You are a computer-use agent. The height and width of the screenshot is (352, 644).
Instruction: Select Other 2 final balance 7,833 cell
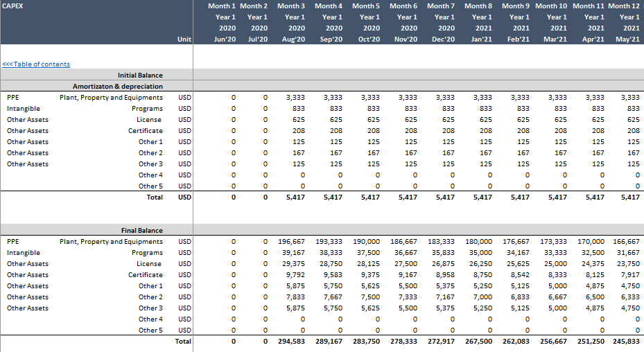tap(296, 297)
